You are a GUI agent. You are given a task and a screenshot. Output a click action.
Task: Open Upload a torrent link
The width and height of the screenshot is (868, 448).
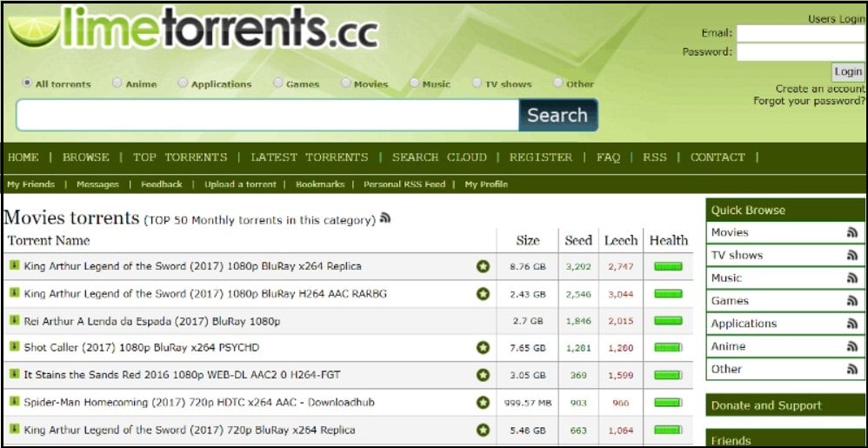[x=240, y=184]
